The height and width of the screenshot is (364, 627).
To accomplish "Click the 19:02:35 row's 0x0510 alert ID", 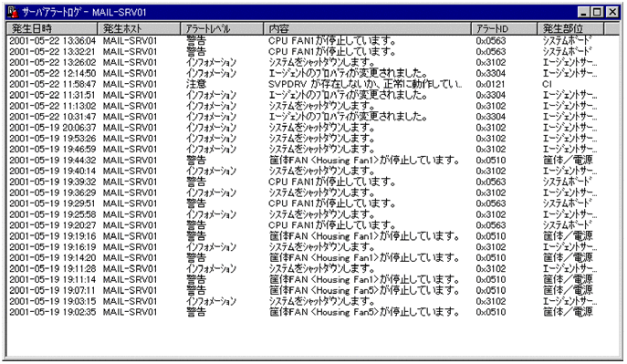I will click(491, 312).
